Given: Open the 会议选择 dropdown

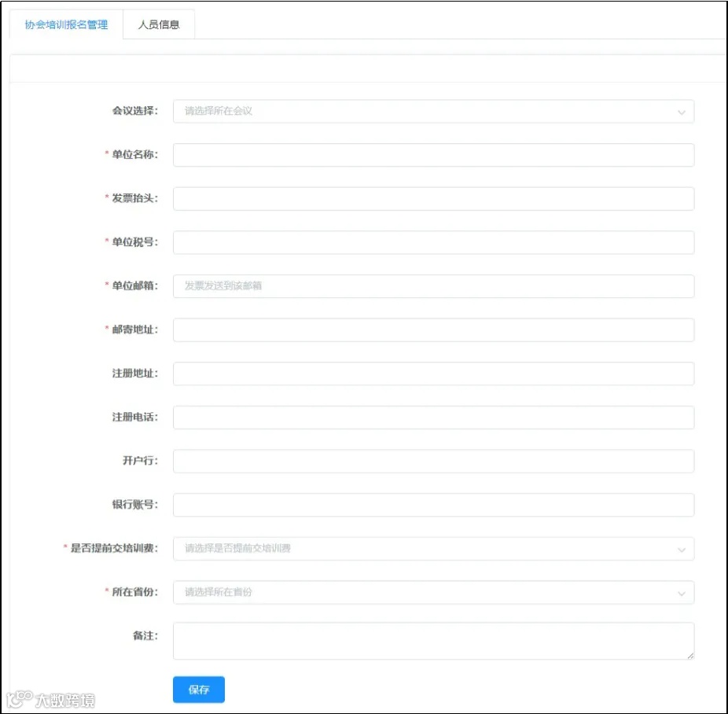Looking at the screenshot, I should [x=434, y=112].
